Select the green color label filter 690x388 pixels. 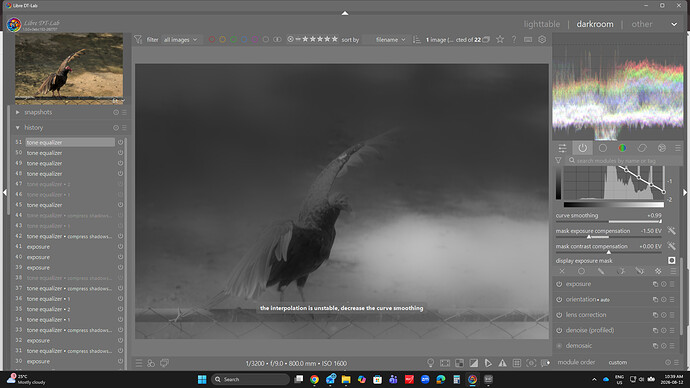click(234, 40)
